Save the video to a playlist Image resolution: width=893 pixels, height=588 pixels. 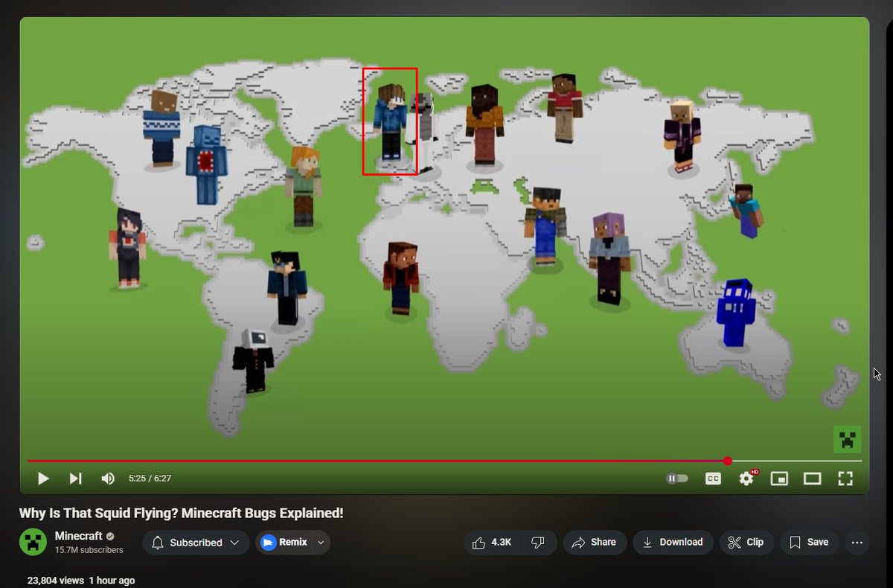click(x=809, y=543)
